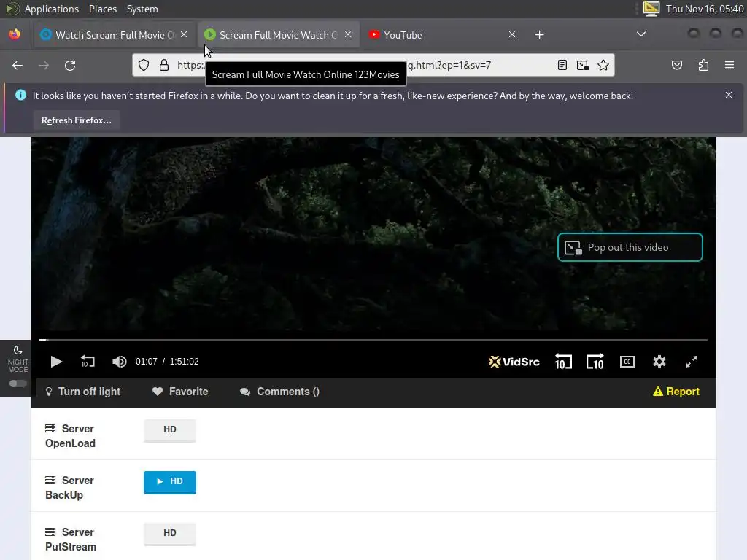Enter fullscreen with the expand arrows icon

click(692, 362)
